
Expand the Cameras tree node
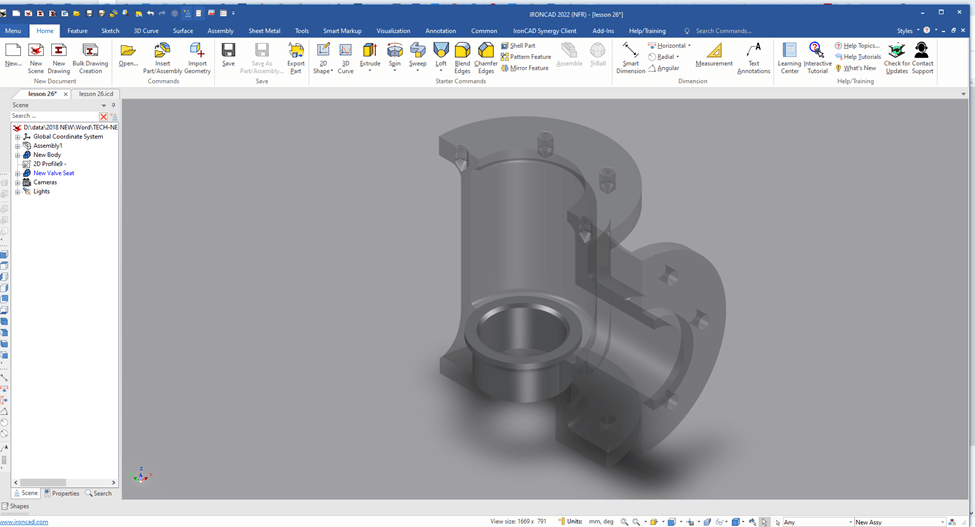click(x=17, y=183)
